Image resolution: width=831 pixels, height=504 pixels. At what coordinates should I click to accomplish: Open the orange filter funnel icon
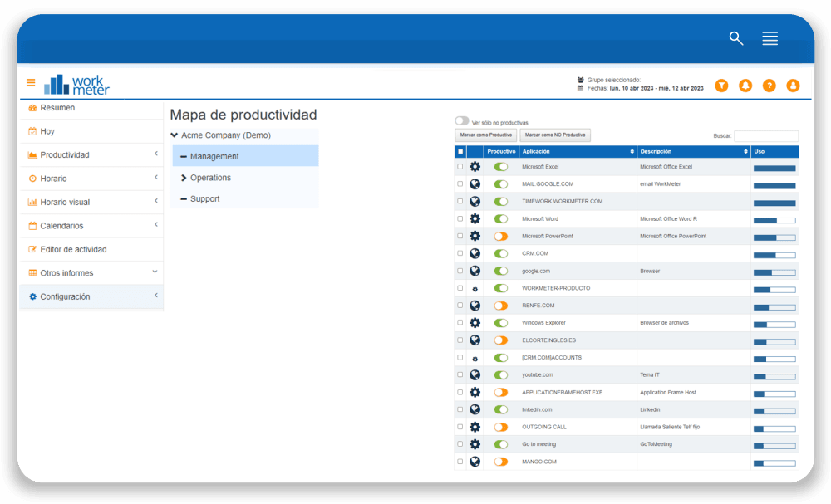(721, 86)
